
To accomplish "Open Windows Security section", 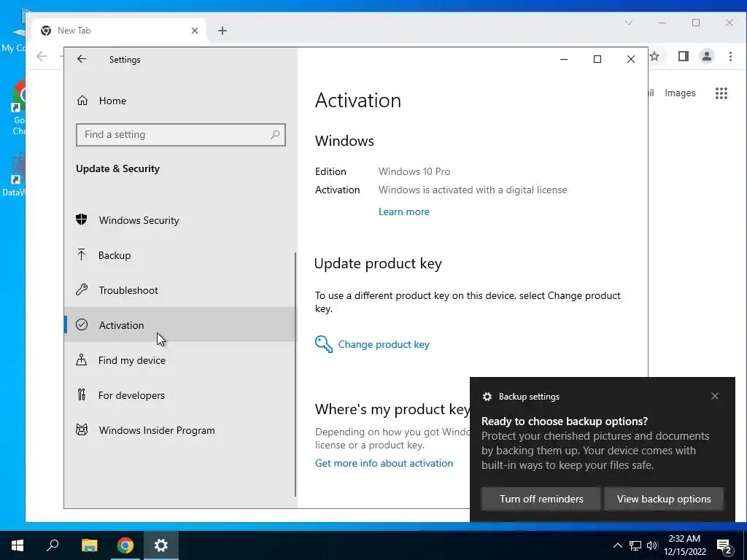I will [180, 220].
